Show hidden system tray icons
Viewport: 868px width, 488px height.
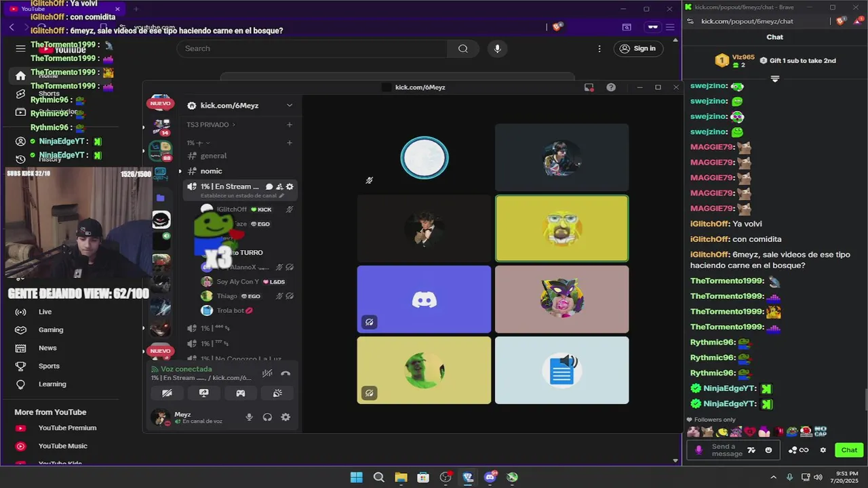[x=773, y=477]
